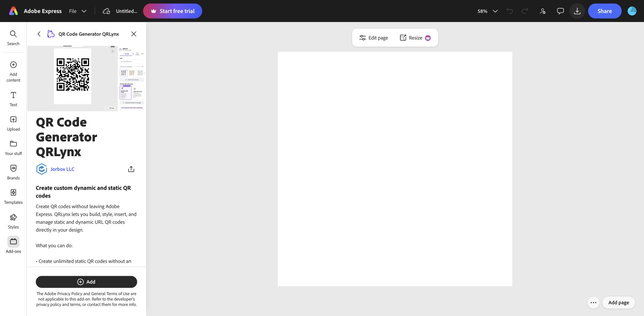This screenshot has width=644, height=316.
Task: Click the QRLynx preview thumbnail image
Action: tap(86, 79)
